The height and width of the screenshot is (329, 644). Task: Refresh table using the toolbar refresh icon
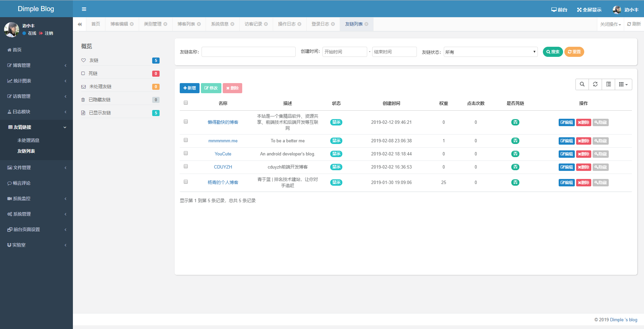pos(595,84)
